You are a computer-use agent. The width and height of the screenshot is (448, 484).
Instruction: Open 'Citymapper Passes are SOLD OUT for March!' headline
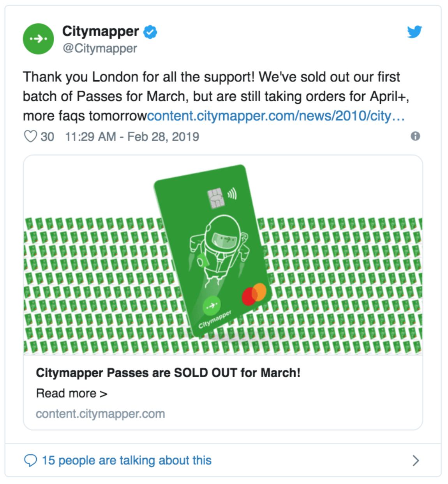168,373
